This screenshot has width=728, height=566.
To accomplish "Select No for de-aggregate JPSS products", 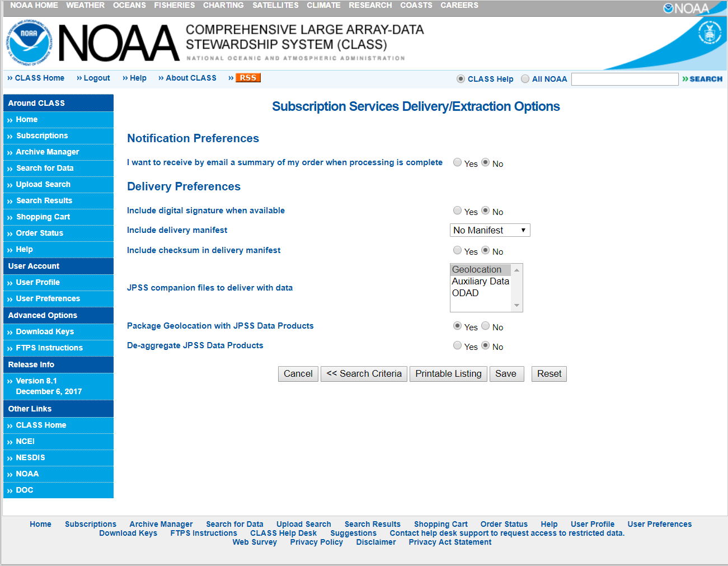I will 486,345.
